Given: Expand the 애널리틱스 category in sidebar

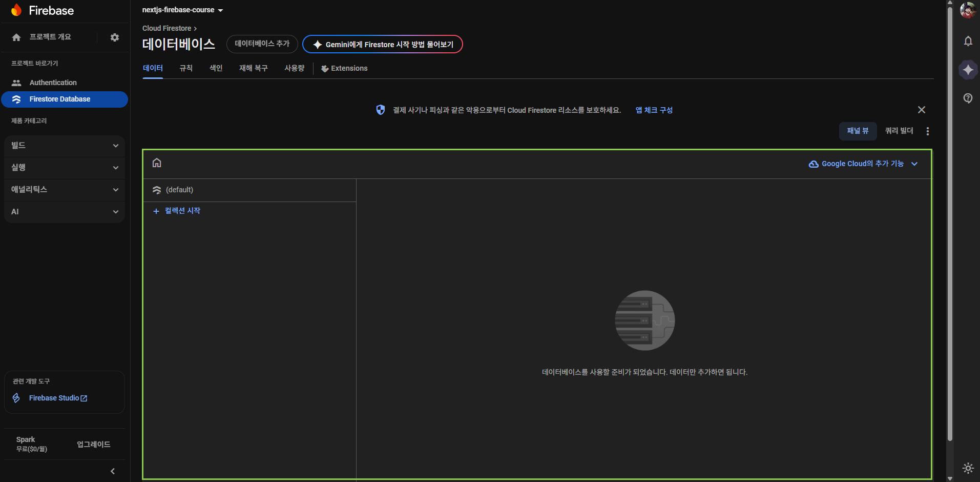Looking at the screenshot, I should 65,190.
